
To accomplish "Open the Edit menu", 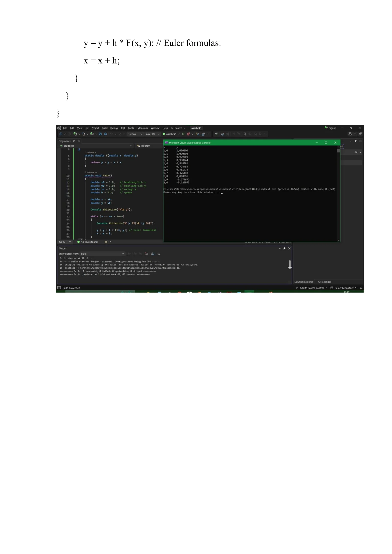I will 72,128.
